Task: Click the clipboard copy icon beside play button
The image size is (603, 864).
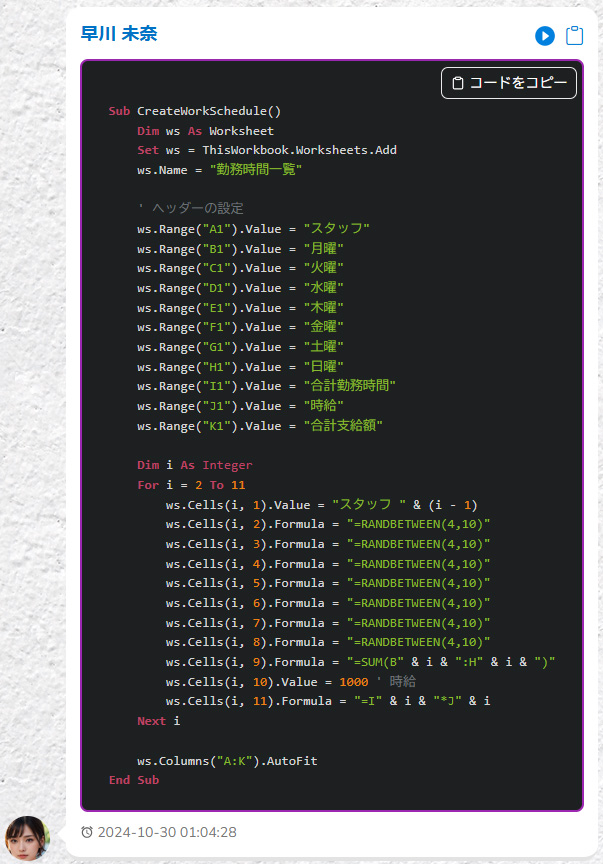Action: (x=574, y=36)
